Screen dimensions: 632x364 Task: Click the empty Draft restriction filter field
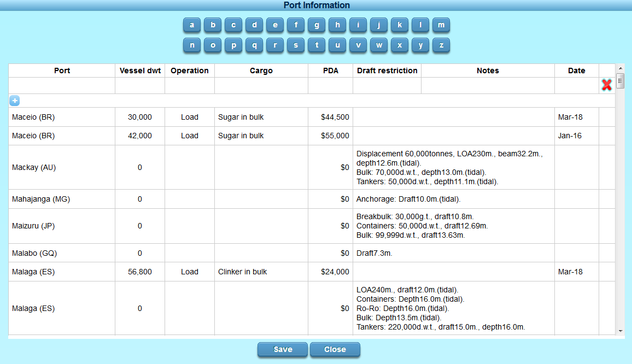(387, 85)
